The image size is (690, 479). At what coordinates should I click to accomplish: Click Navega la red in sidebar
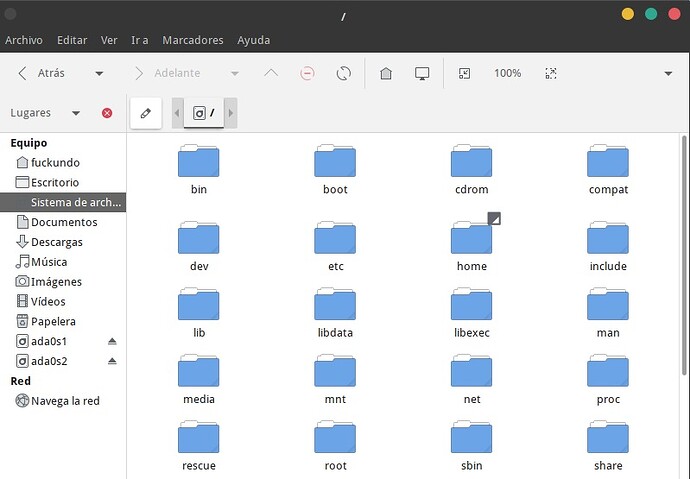click(63, 401)
